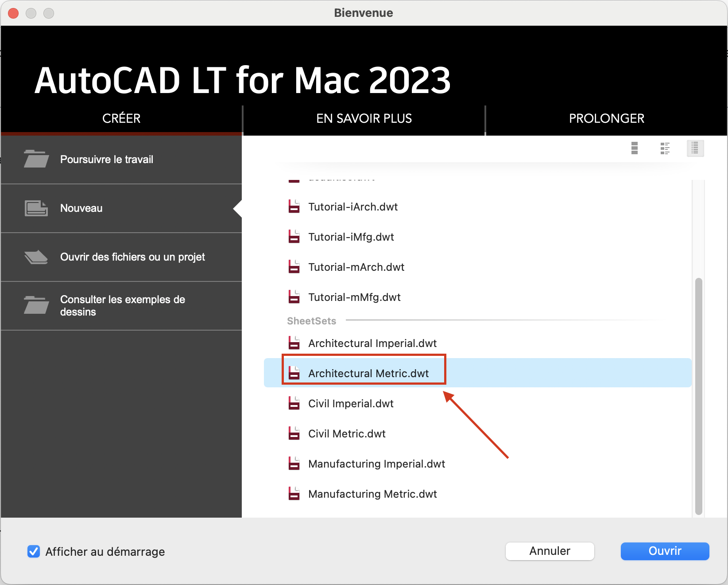Select Consulter les exemples de dessins
Image resolution: width=728 pixels, height=585 pixels.
pyautogui.click(x=121, y=306)
